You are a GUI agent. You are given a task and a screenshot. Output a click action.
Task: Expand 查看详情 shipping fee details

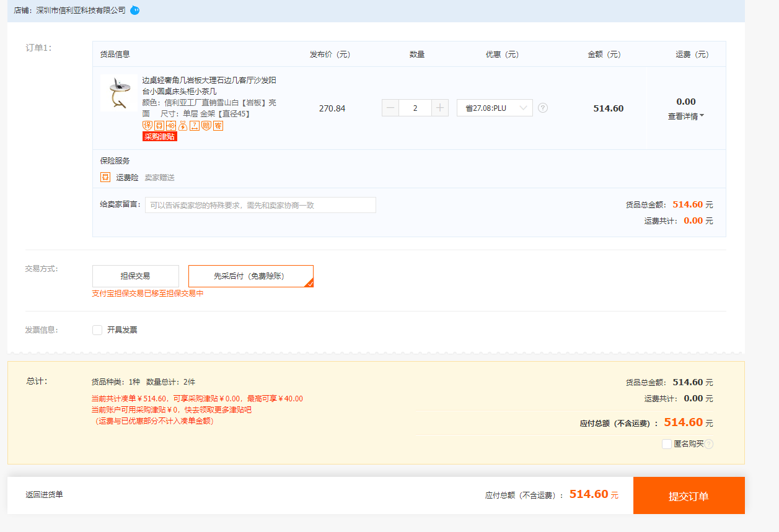coord(685,116)
